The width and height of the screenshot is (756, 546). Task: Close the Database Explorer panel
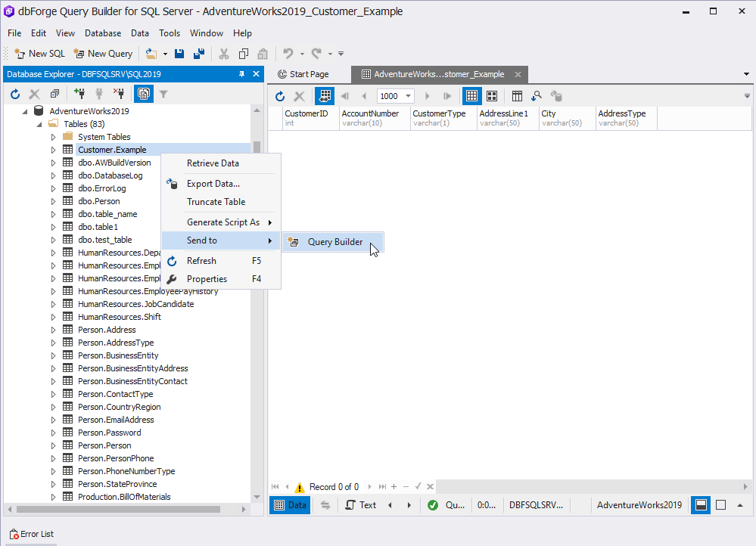256,73
